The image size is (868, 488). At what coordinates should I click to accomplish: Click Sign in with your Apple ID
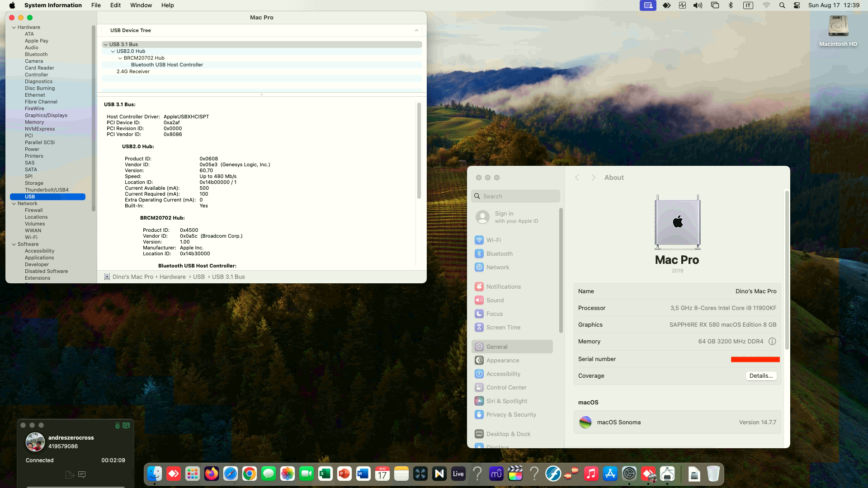click(x=516, y=217)
